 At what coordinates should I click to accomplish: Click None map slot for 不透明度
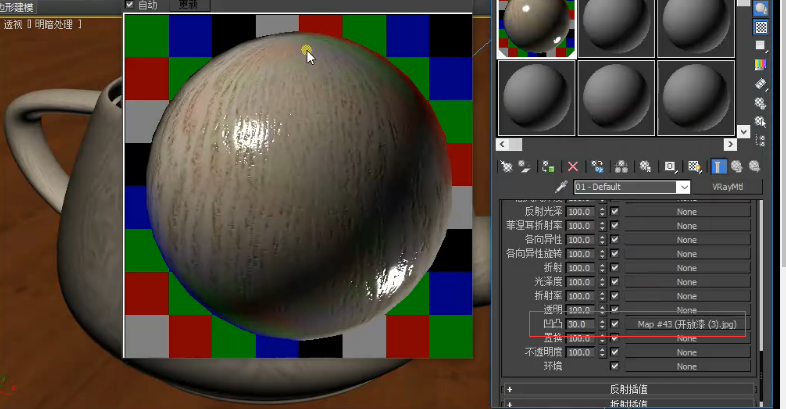pos(686,352)
